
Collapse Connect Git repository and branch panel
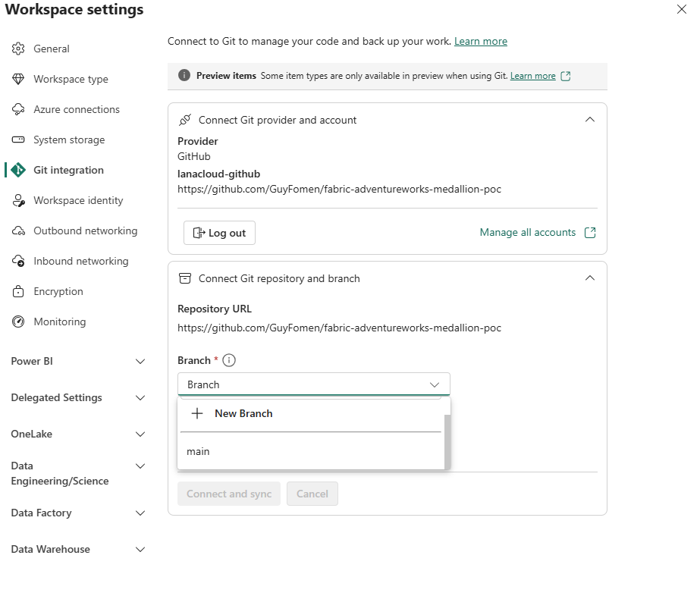[x=590, y=278]
